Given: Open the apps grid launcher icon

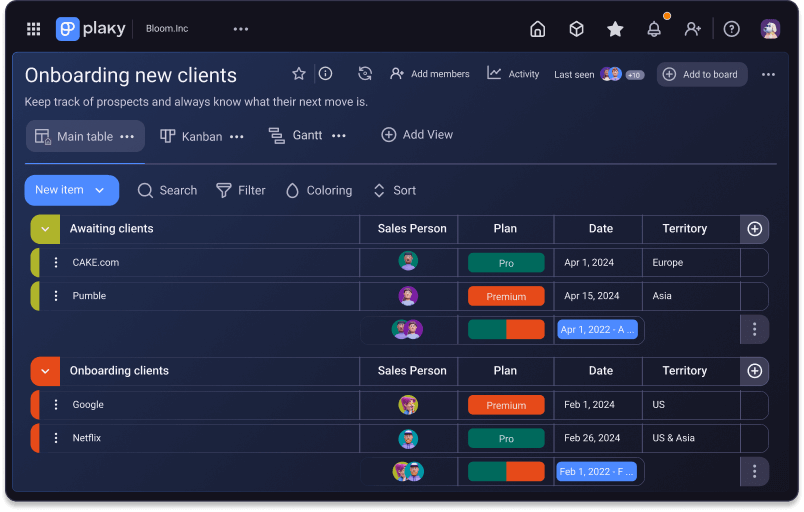Looking at the screenshot, I should [x=33, y=29].
